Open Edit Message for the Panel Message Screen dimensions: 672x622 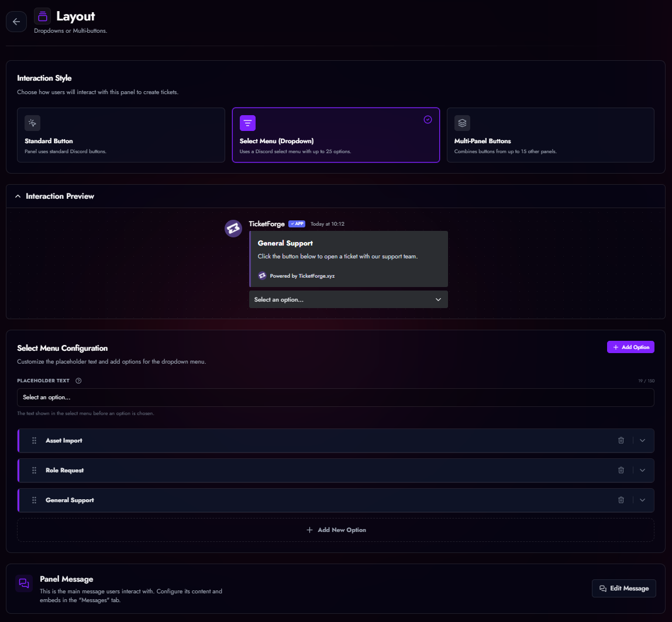[x=623, y=588]
